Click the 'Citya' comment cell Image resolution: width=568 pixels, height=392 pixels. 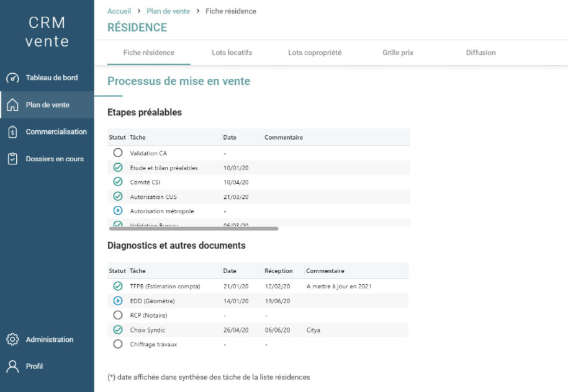pos(313,330)
